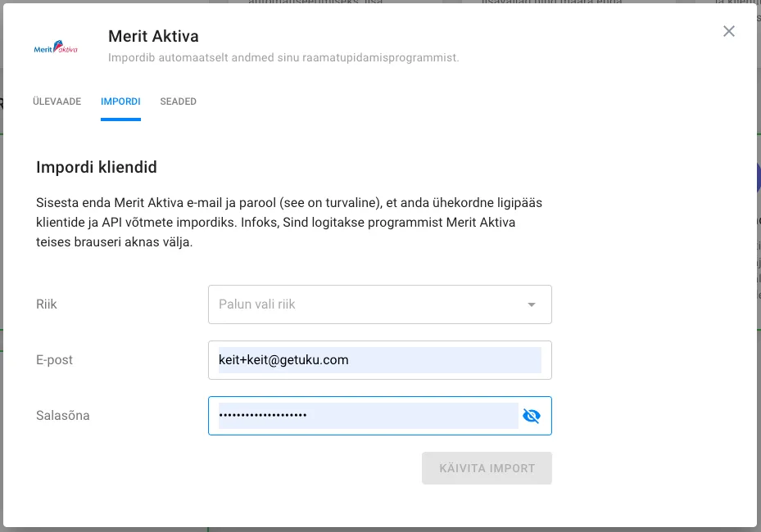The width and height of the screenshot is (761, 532).
Task: Click the X icon to dismiss the dialog
Action: (x=729, y=31)
